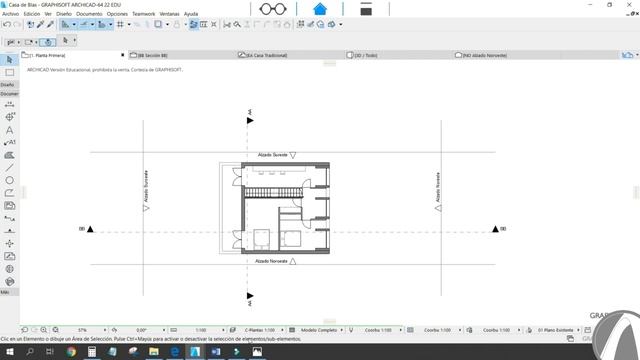This screenshot has width=640, height=360.
Task: Select the Elevation tool
Action: click(x=9, y=231)
